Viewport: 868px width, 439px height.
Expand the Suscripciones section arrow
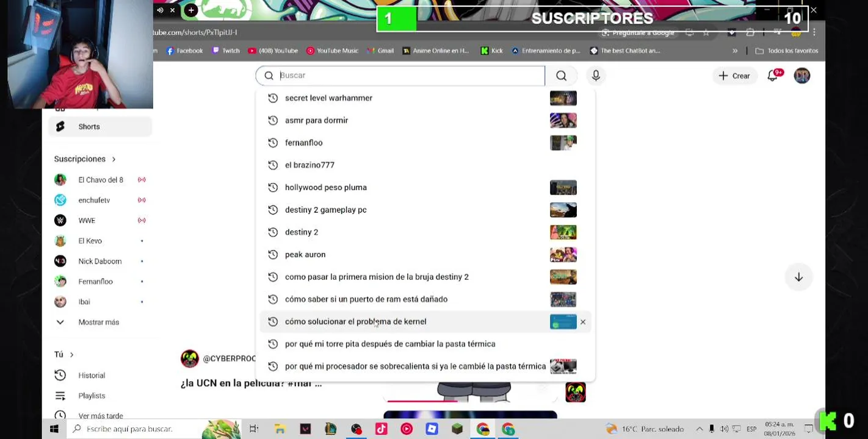tap(114, 159)
